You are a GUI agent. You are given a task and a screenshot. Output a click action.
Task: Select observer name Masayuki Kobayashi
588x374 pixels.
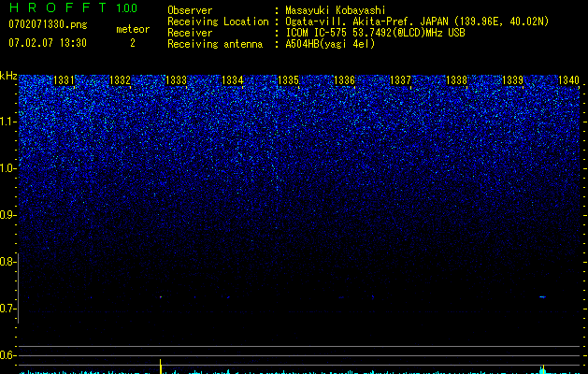pyautogui.click(x=336, y=10)
